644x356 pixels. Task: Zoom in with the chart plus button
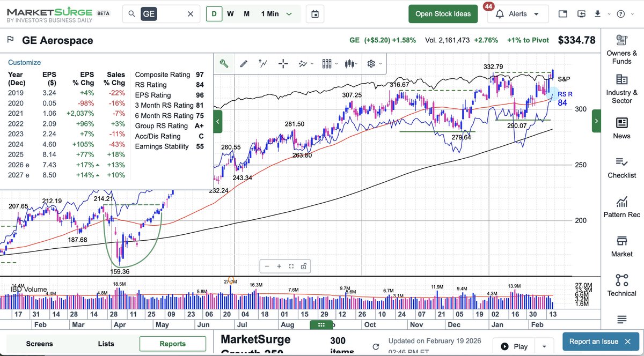279,266
